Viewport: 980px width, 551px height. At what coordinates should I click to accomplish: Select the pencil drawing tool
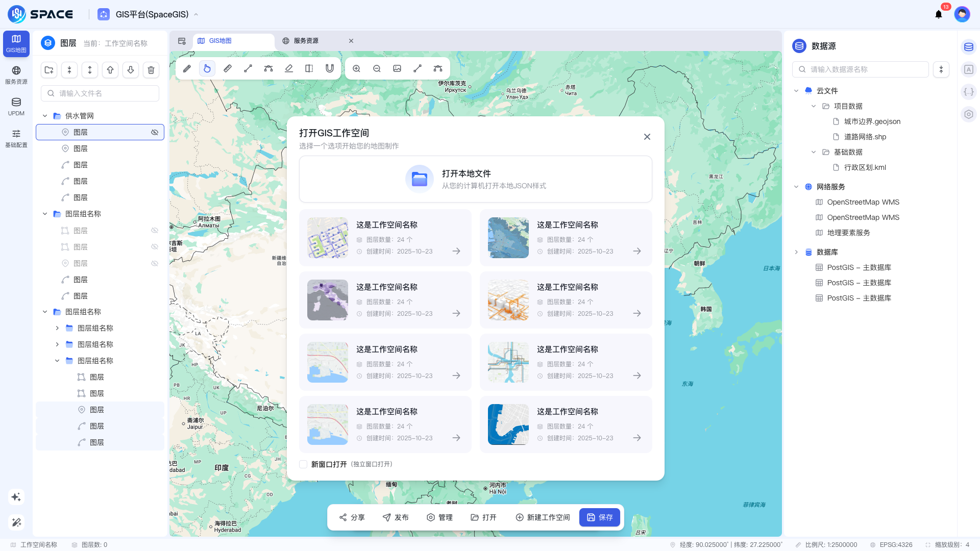[x=186, y=68]
